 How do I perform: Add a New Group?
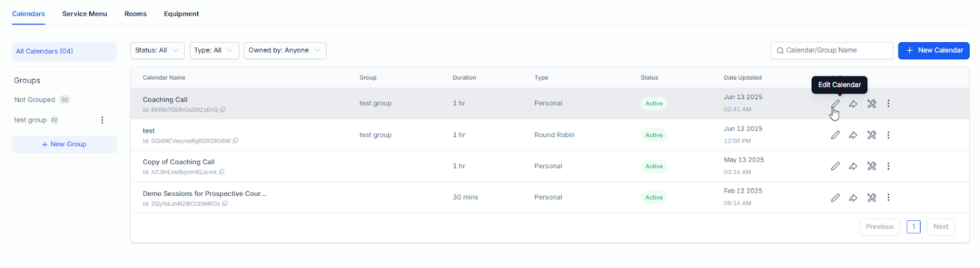[x=64, y=144]
